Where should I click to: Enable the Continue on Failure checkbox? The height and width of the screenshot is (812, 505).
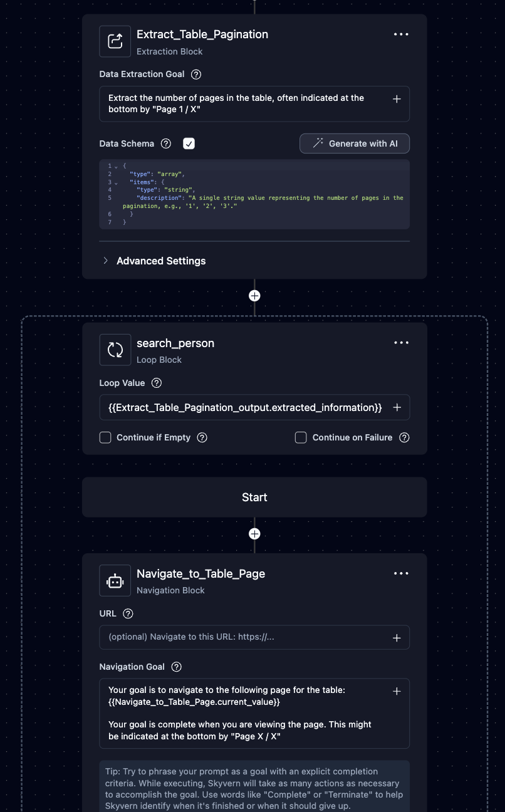[x=301, y=437]
